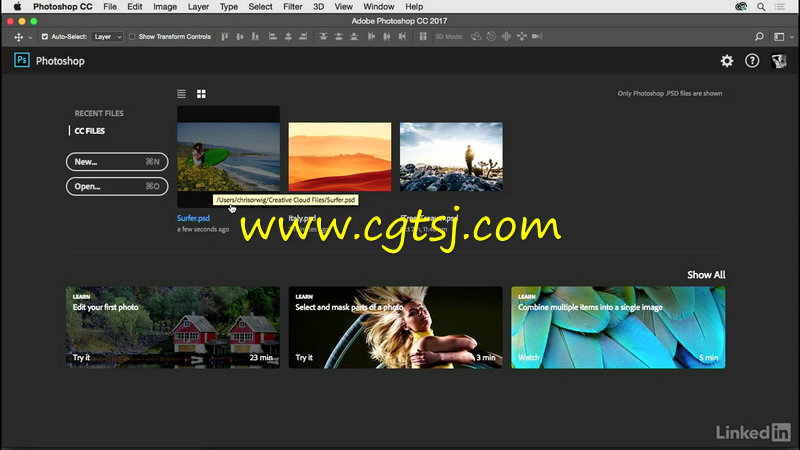
Task: Click Distribute bottom edges icon
Action: pyautogui.click(x=354, y=37)
